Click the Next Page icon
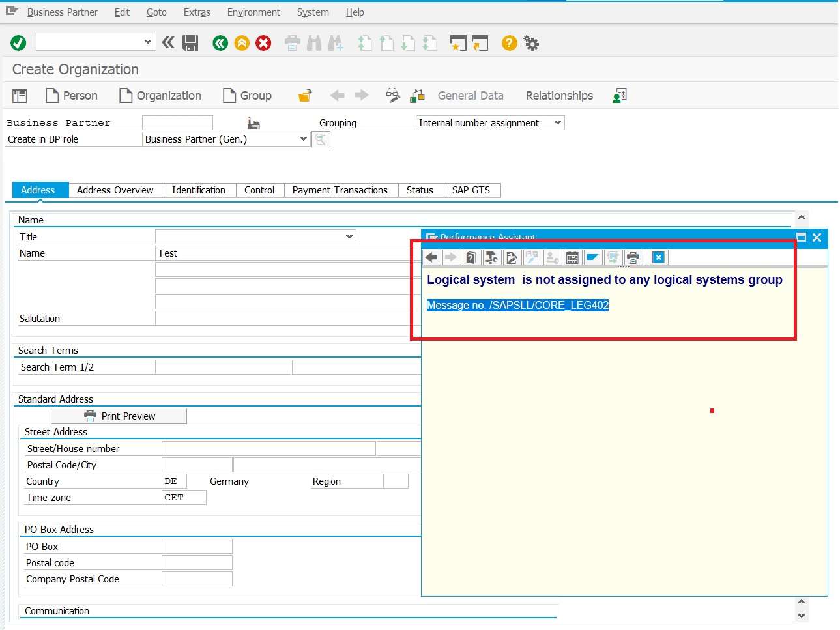840x630 pixels. (408, 43)
